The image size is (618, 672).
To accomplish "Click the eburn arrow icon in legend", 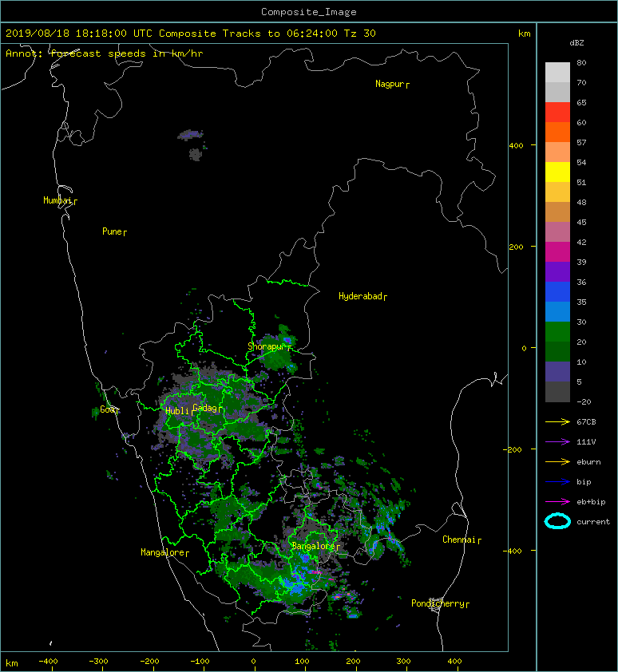I will point(557,462).
